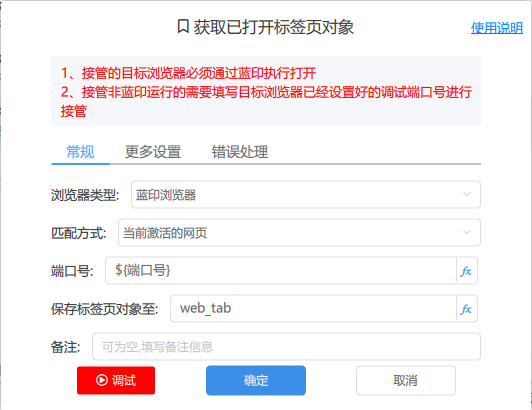This screenshot has height=410, width=532.
Task: Click the 备注: label
Action: point(66,347)
